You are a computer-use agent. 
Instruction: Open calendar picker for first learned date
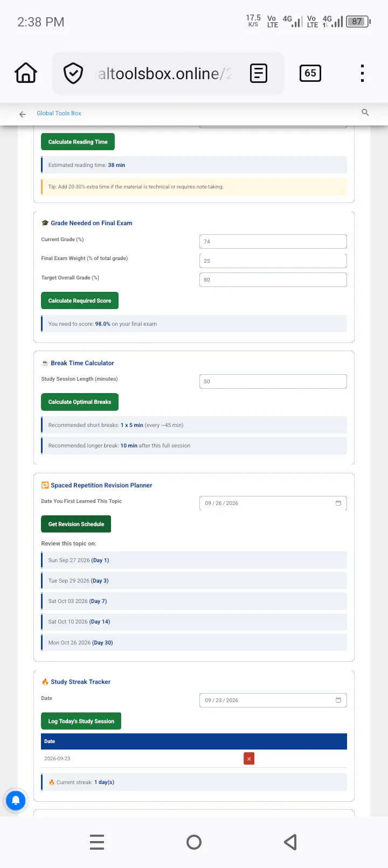point(338,503)
